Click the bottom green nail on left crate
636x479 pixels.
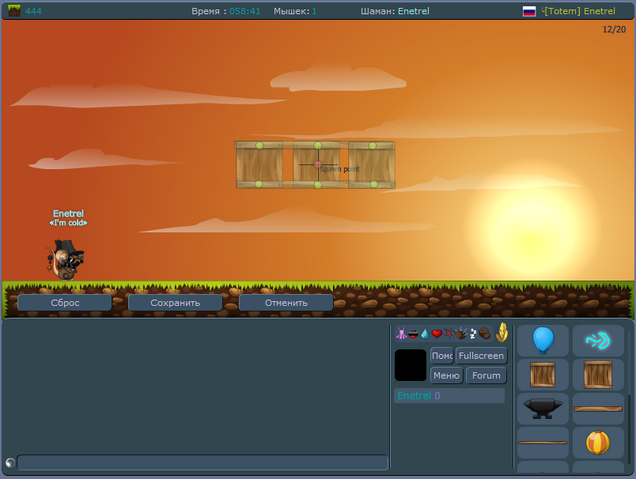pos(259,184)
